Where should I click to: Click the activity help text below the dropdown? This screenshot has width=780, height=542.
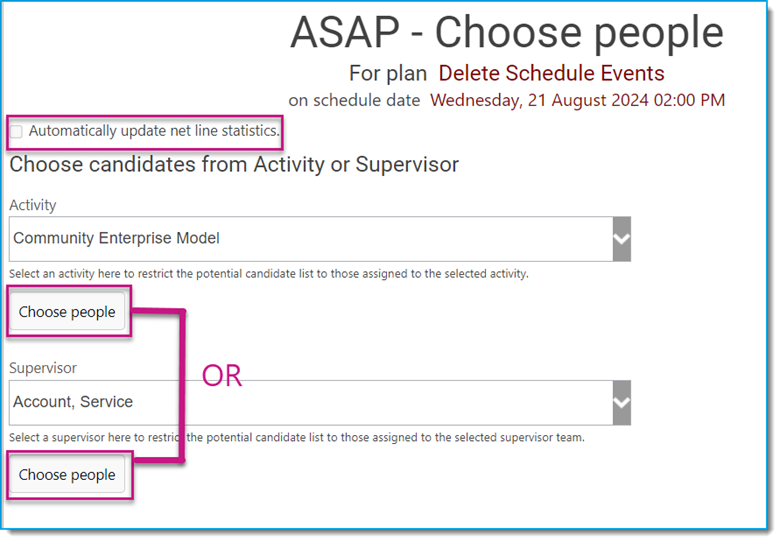(x=269, y=274)
